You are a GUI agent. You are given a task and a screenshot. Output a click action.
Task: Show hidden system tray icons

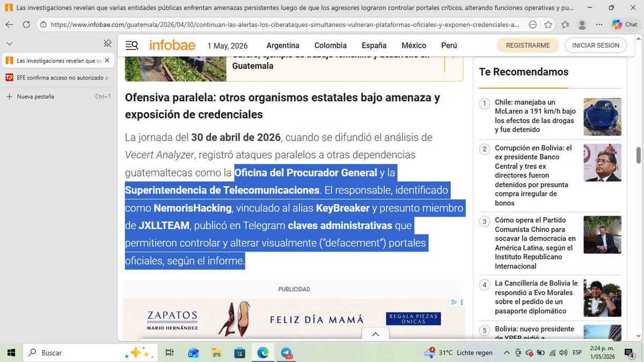tap(506, 352)
